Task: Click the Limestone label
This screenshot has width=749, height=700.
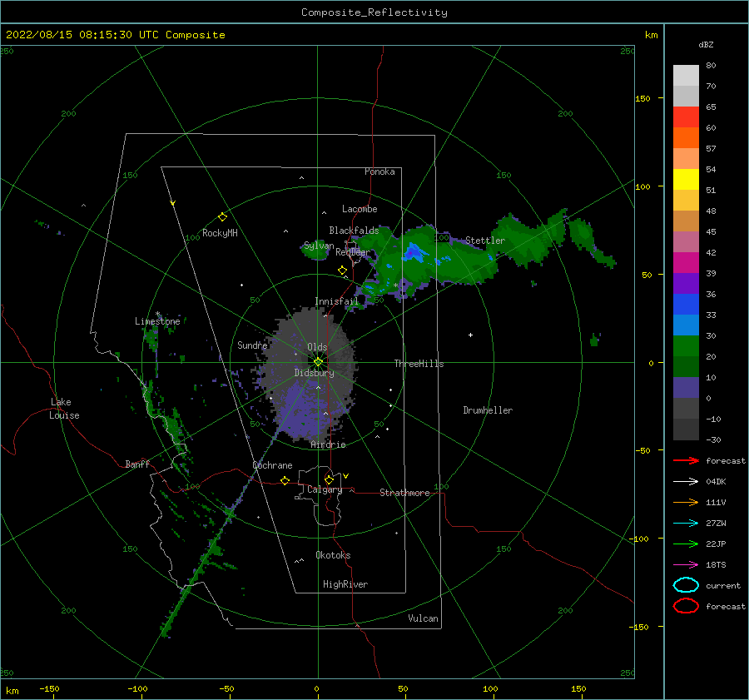Action: (157, 321)
